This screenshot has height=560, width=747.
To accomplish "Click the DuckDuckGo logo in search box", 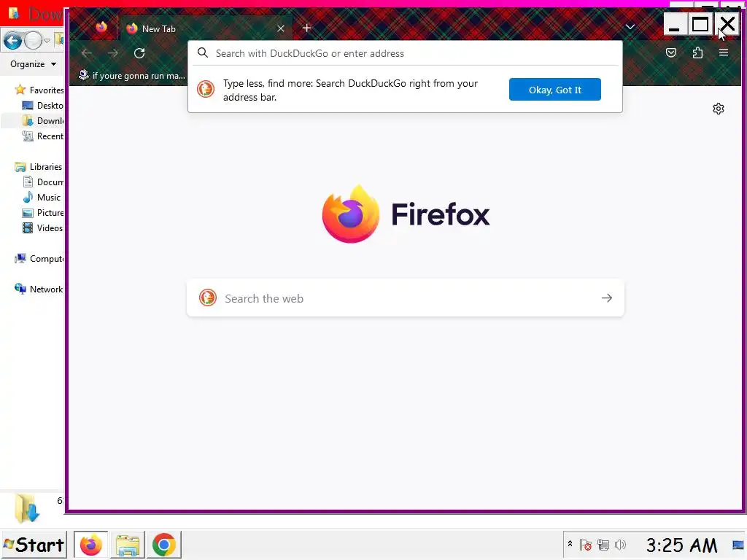I will click(208, 298).
